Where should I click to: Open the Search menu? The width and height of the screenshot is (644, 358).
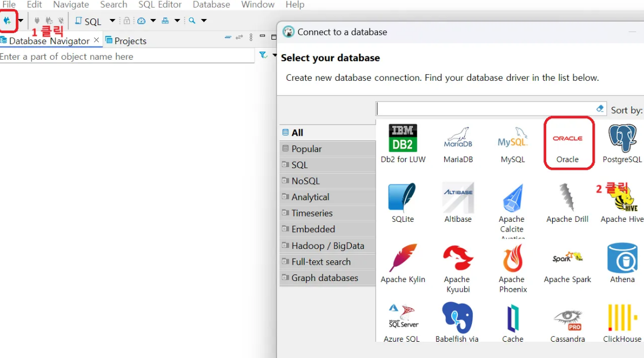pos(114,4)
